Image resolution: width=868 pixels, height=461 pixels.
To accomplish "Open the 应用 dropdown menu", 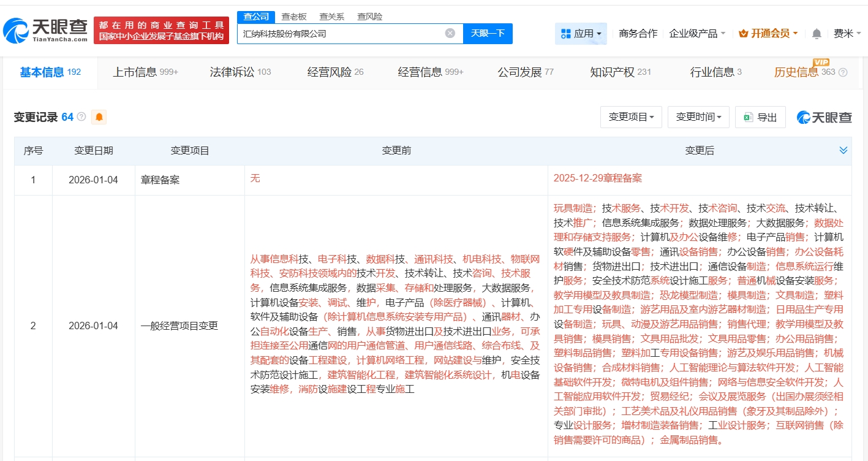I will (581, 34).
